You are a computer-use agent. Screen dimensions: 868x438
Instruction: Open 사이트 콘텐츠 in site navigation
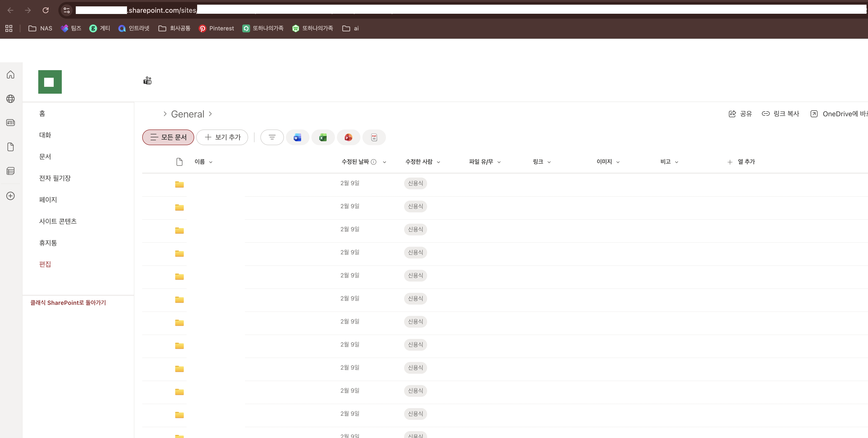tap(58, 221)
